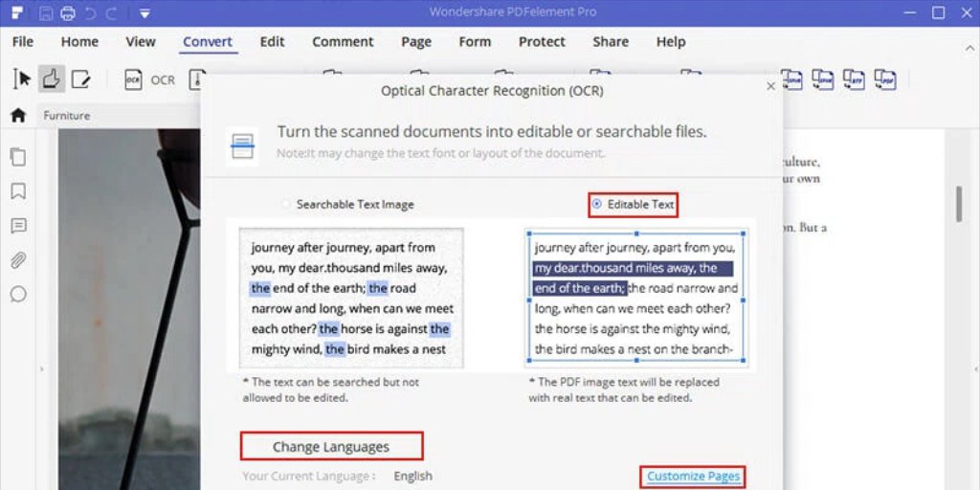Select the Searchable Text Image radio option
Screen dimensions: 980x490
[x=285, y=205]
